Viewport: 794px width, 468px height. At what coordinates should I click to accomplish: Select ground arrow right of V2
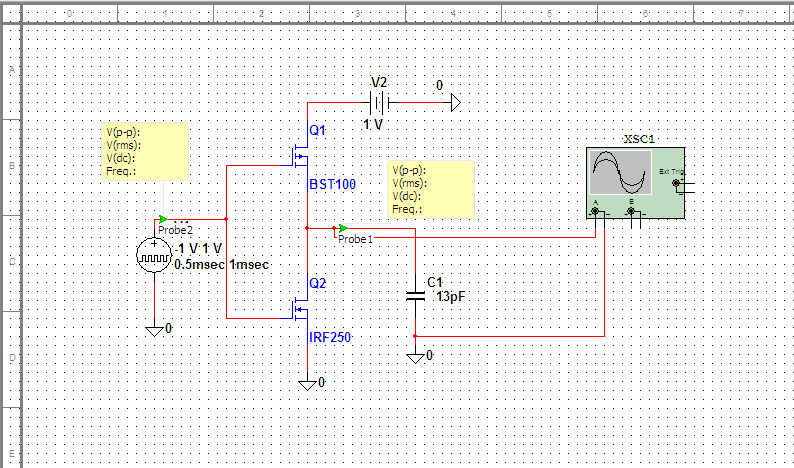coord(455,103)
